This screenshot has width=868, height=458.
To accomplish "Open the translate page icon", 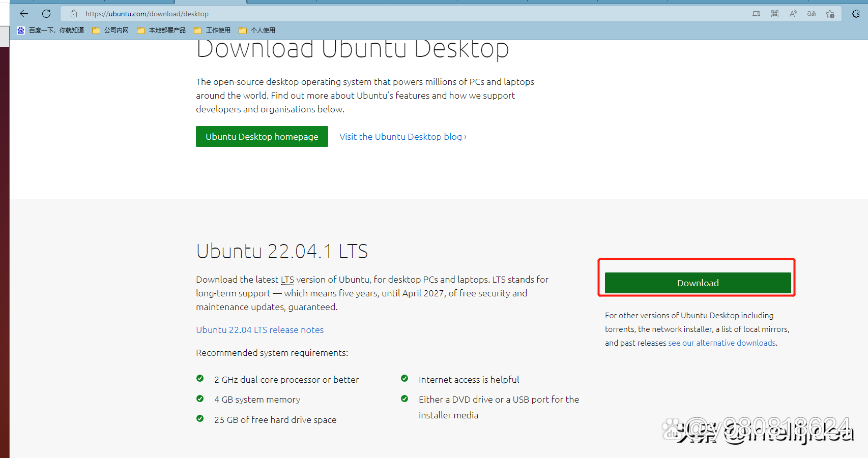I will pos(812,14).
